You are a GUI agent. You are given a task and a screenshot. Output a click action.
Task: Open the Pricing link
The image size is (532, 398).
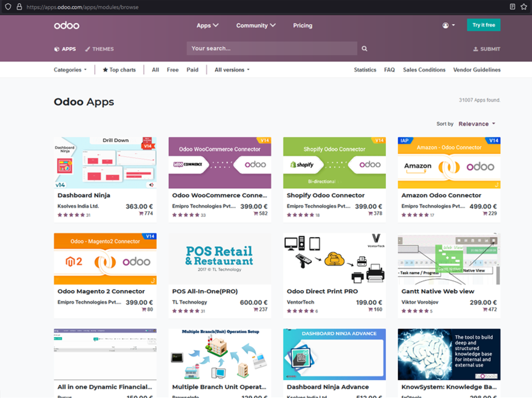pyautogui.click(x=303, y=25)
